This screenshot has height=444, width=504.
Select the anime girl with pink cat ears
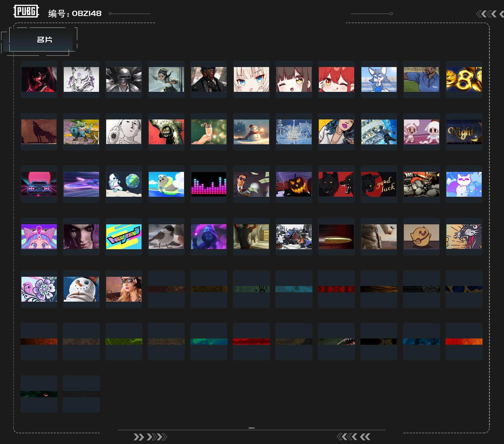[39, 237]
